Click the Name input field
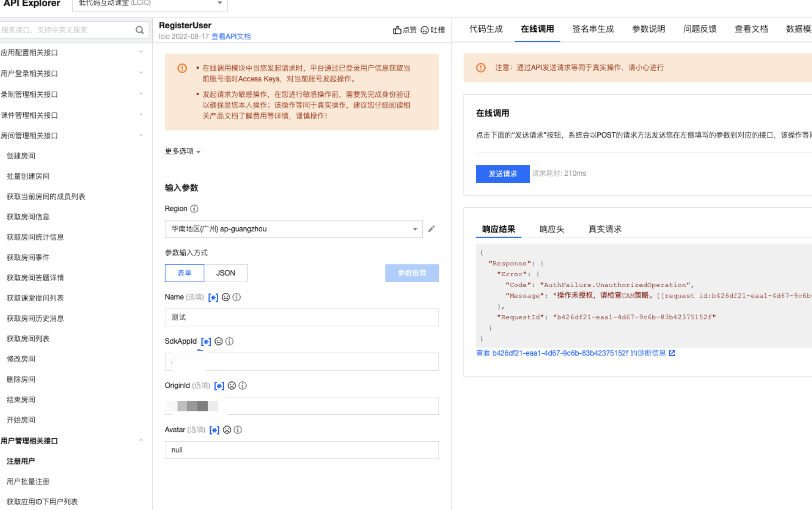The height and width of the screenshot is (510, 812). pos(302,317)
